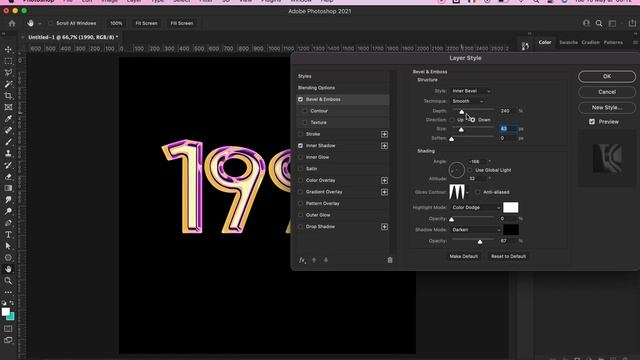This screenshot has width=640, height=360.
Task: Delete effect with trash icon in Layer Style
Action: (390, 260)
